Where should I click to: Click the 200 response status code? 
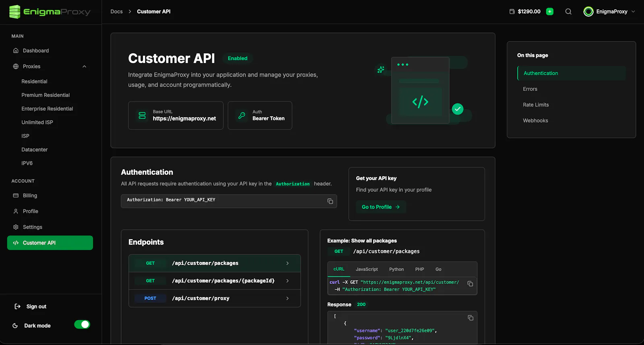361,304
